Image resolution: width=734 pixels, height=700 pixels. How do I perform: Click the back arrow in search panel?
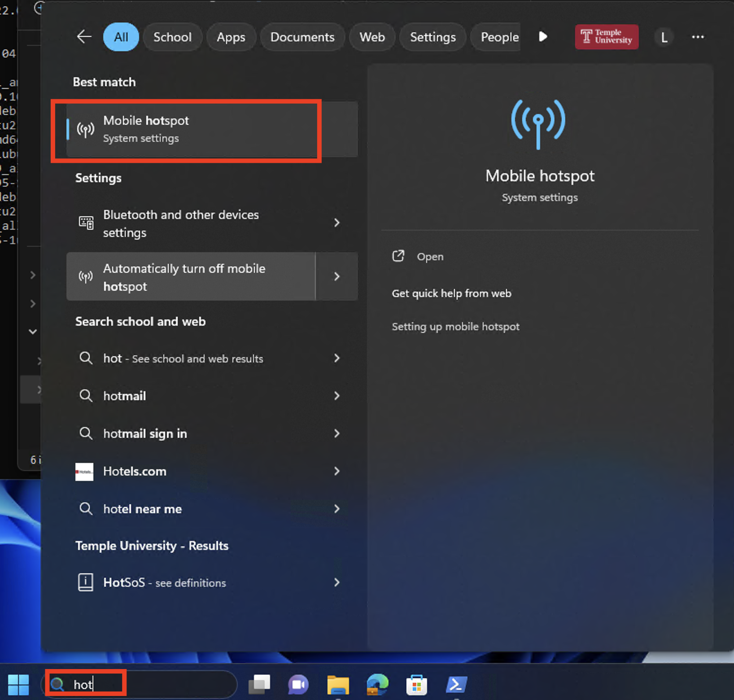[x=84, y=37]
